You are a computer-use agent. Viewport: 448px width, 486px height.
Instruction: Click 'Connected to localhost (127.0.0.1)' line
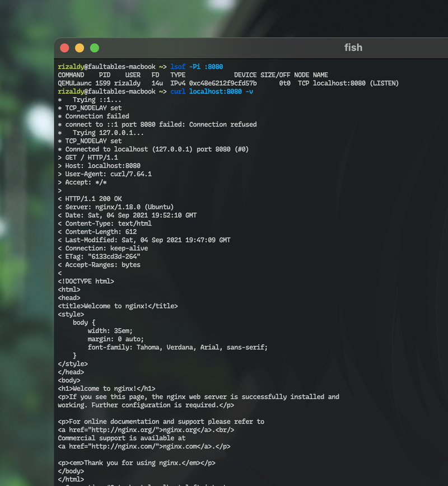153,149
